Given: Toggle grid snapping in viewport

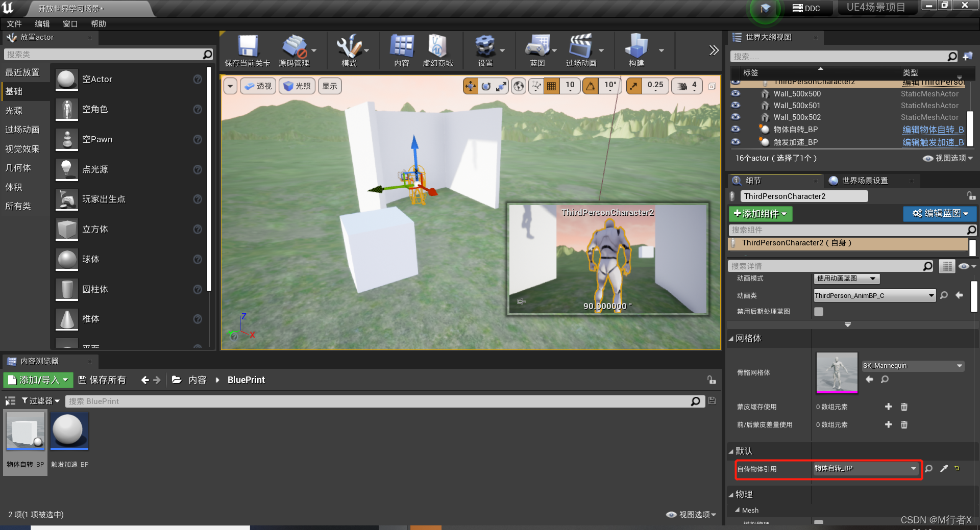Looking at the screenshot, I should click(x=552, y=86).
